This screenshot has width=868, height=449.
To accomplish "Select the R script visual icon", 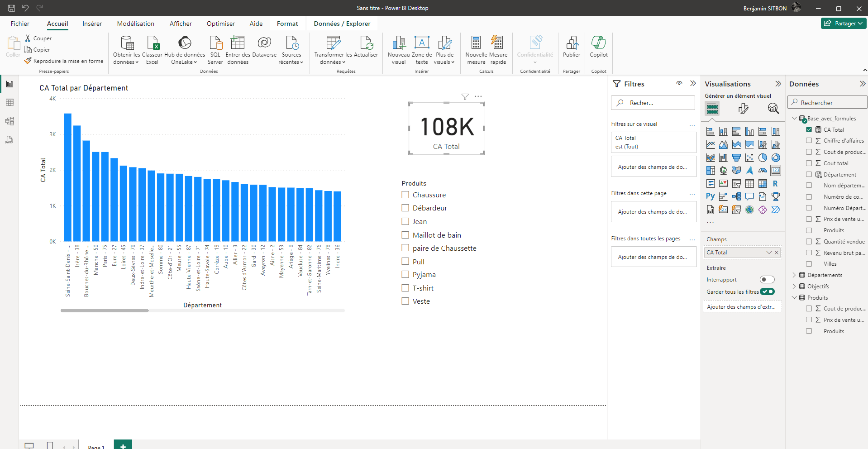I will click(x=776, y=184).
